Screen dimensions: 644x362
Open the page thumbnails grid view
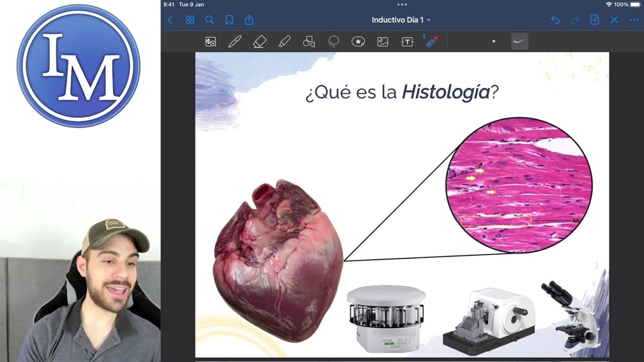pyautogui.click(x=190, y=20)
